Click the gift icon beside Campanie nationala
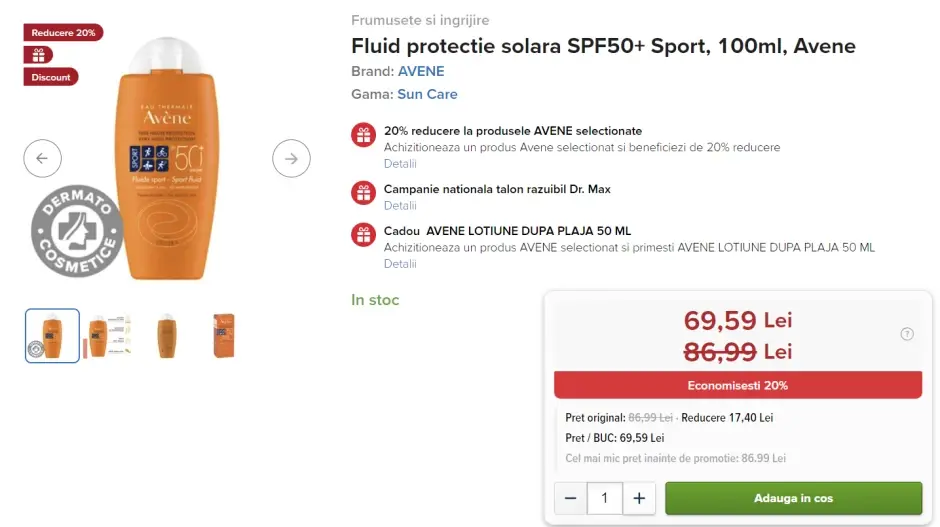940x527 pixels. [363, 193]
